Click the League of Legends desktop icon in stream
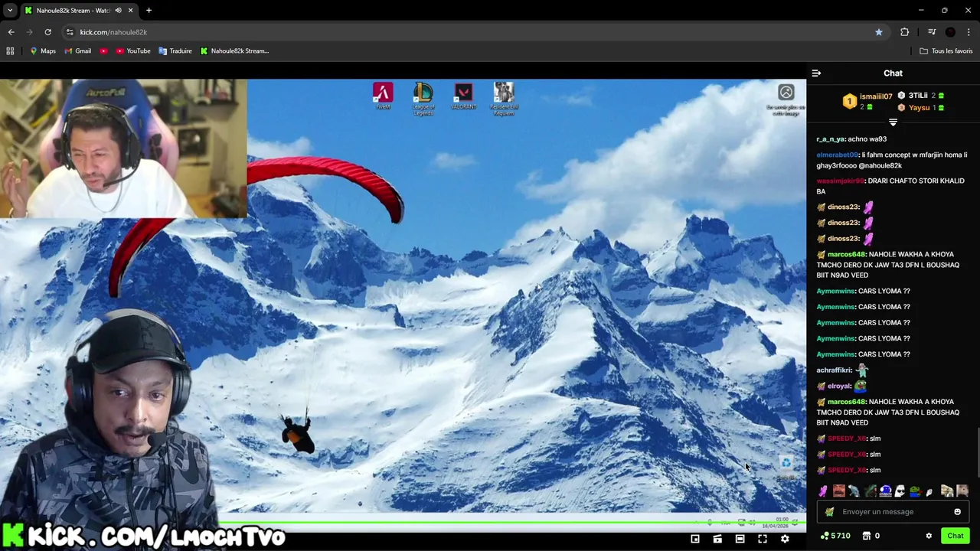The height and width of the screenshot is (551, 980). (x=423, y=99)
